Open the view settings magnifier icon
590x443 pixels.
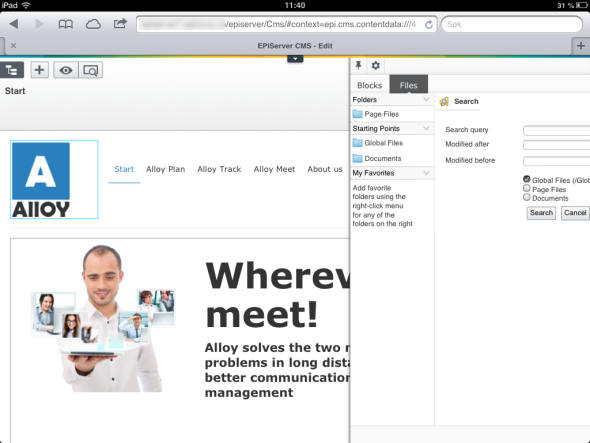click(91, 70)
